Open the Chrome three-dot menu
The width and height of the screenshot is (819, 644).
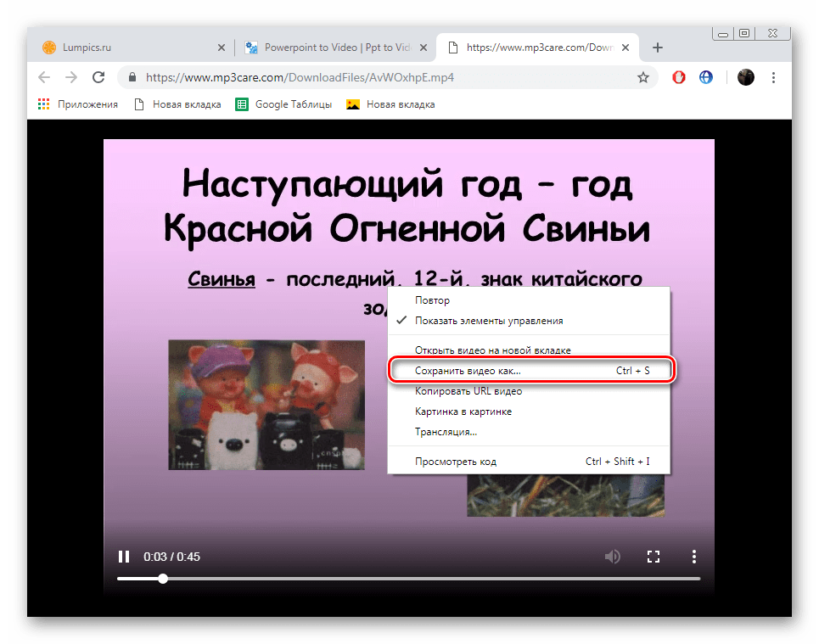coord(774,77)
